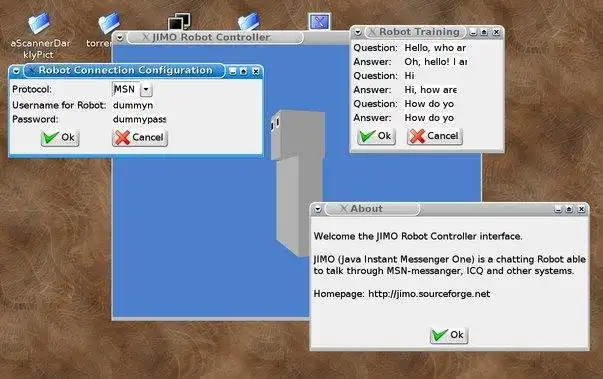The height and width of the screenshot is (379, 603).
Task: Minimize the Robot Training window
Action: click(x=473, y=33)
